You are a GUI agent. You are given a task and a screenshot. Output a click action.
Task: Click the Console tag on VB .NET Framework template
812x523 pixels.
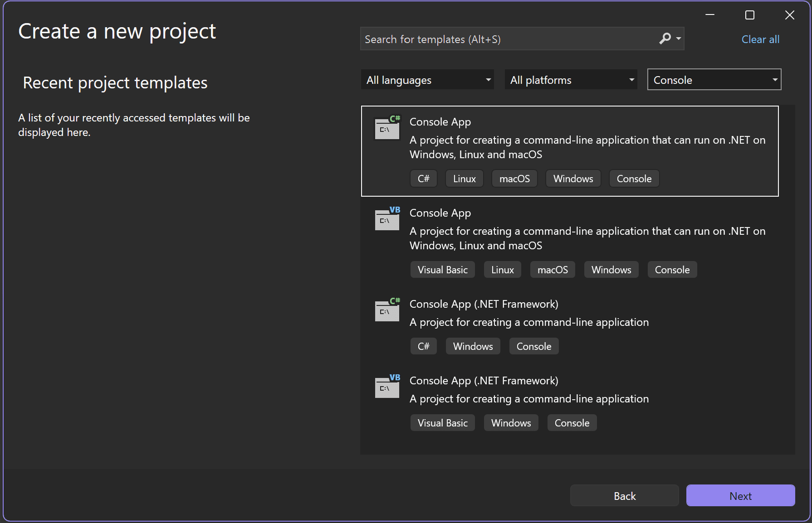[x=572, y=422]
